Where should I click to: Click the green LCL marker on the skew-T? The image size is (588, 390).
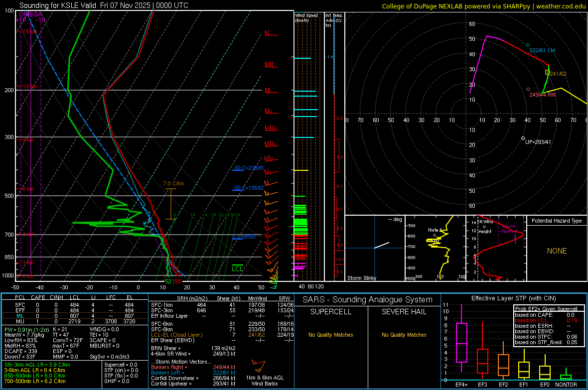click(x=237, y=268)
